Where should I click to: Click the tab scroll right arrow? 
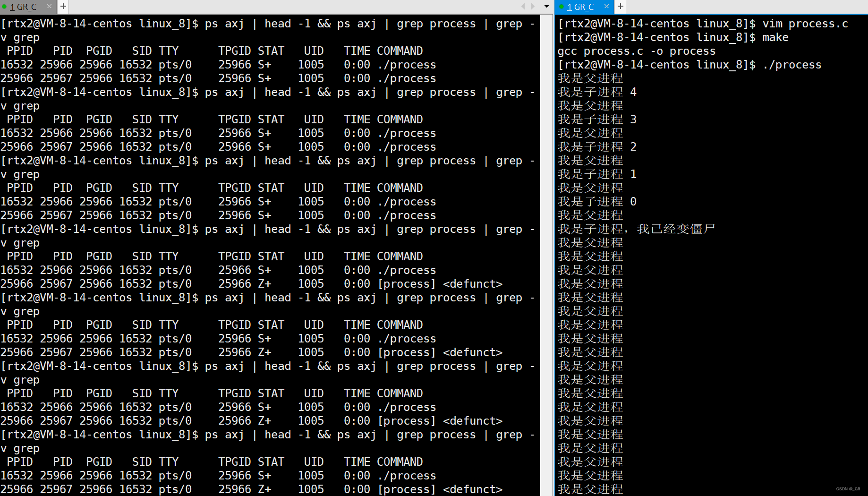point(533,7)
